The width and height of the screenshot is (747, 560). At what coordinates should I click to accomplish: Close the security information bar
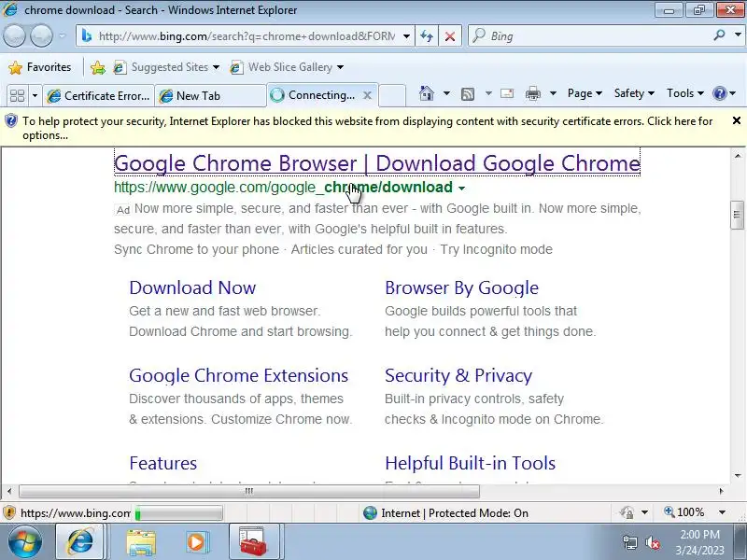(x=736, y=121)
